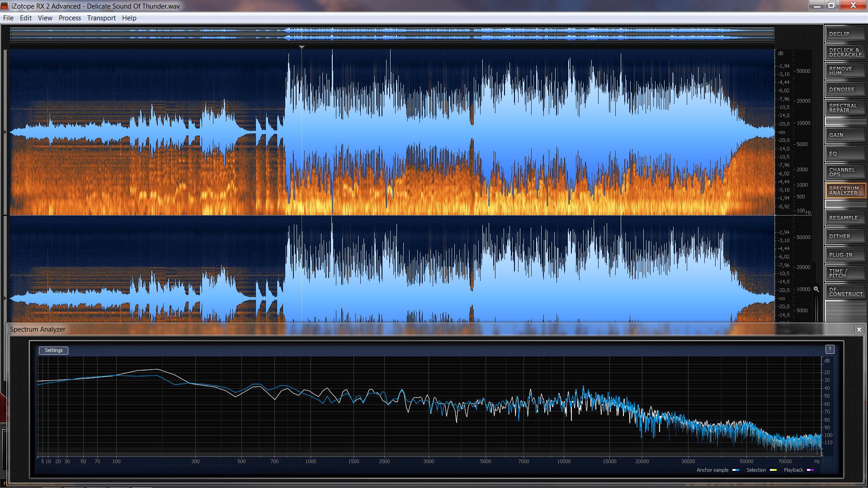Click the question mark help icon
Image resolution: width=868 pixels, height=488 pixels.
830,349
